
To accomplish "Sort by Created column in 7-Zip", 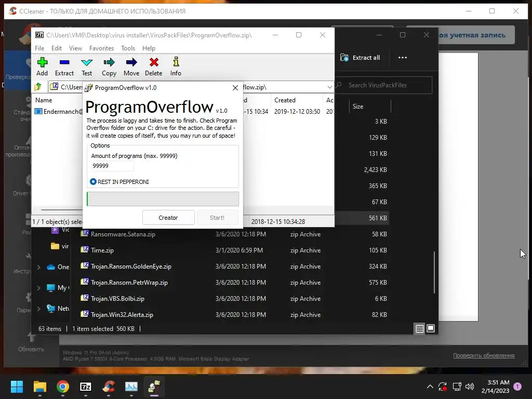I will tap(285, 100).
